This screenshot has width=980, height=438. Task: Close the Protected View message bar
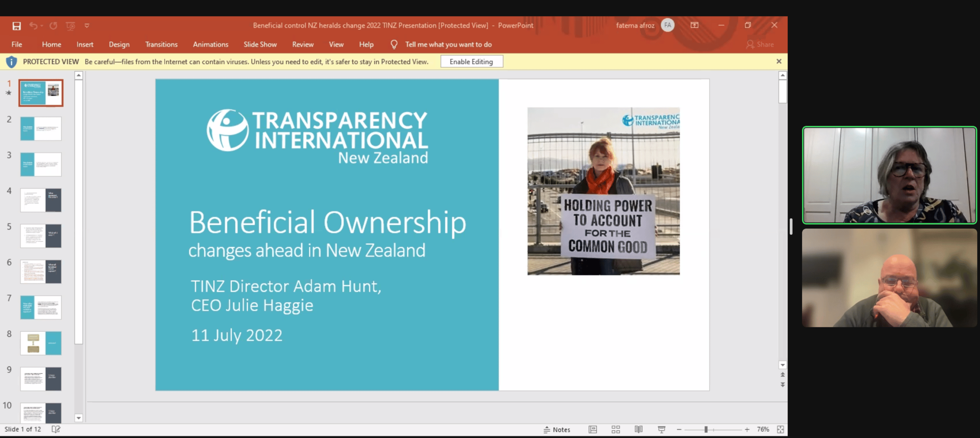(x=779, y=61)
